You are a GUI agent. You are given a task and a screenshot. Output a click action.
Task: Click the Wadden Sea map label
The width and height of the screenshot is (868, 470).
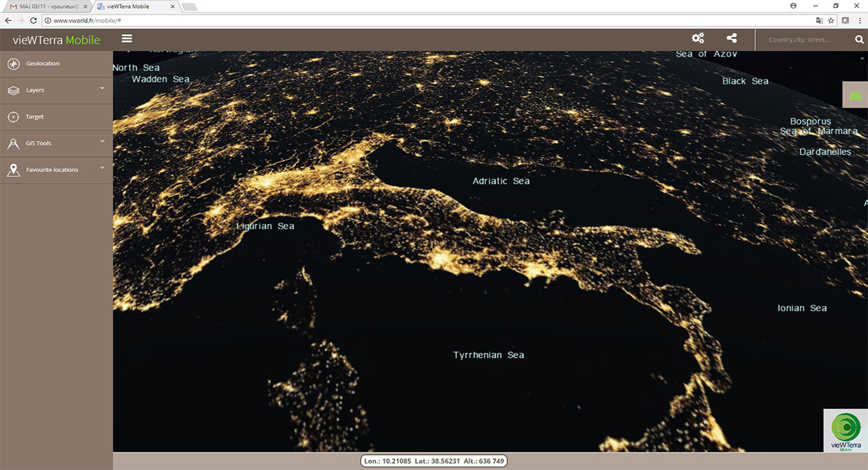tap(161, 80)
